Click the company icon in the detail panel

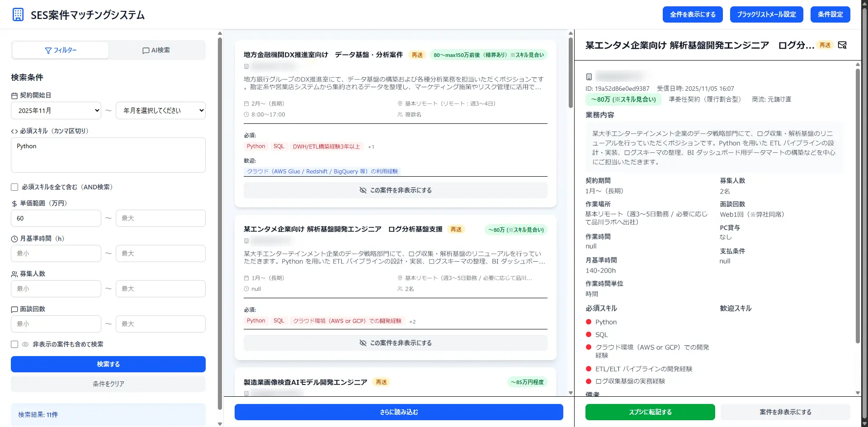(x=589, y=77)
